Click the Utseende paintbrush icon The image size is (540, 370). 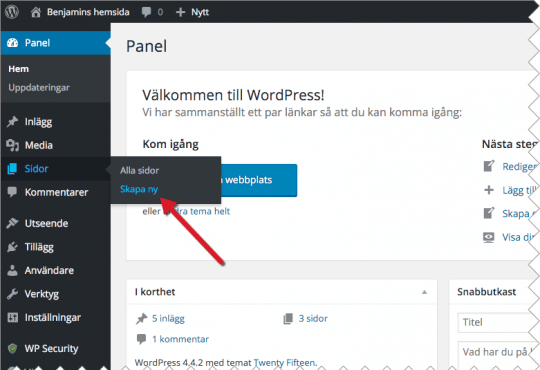click(12, 223)
